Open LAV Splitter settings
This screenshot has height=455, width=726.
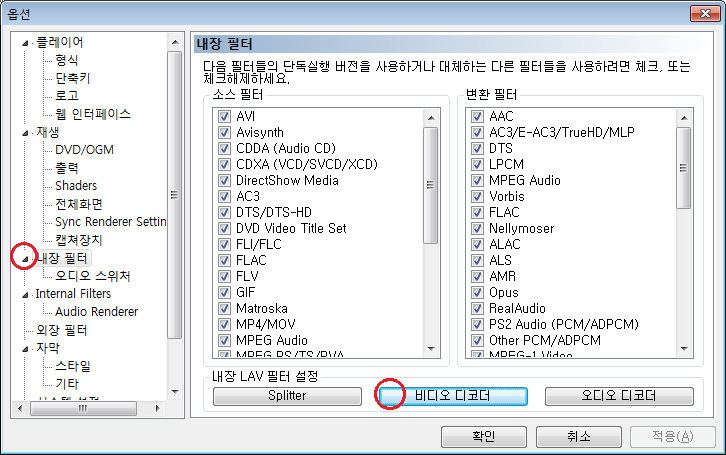coord(287,396)
